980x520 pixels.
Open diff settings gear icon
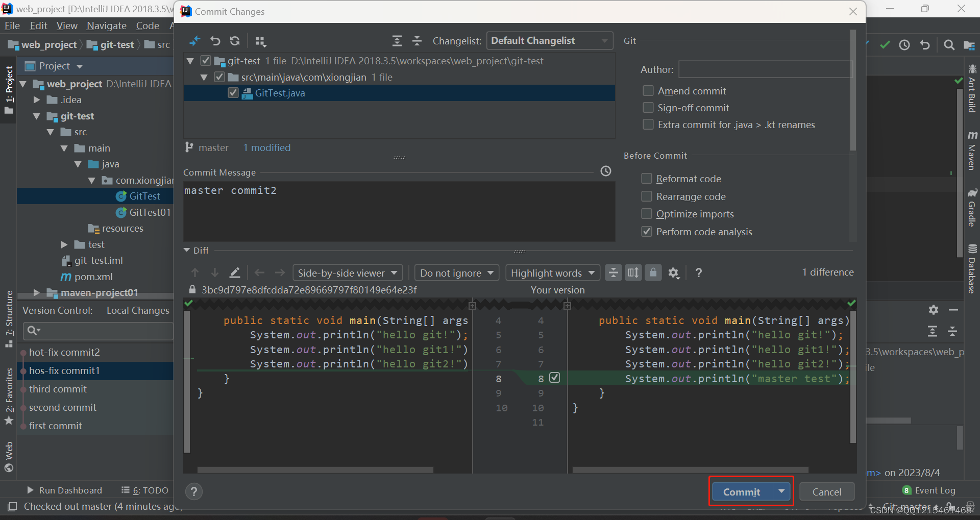674,273
